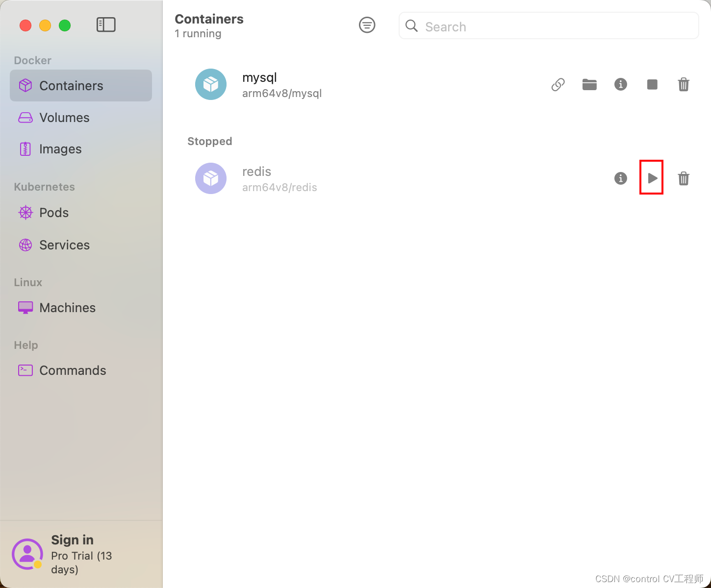Delete the mysql container
This screenshot has height=588, width=711.
click(x=684, y=85)
